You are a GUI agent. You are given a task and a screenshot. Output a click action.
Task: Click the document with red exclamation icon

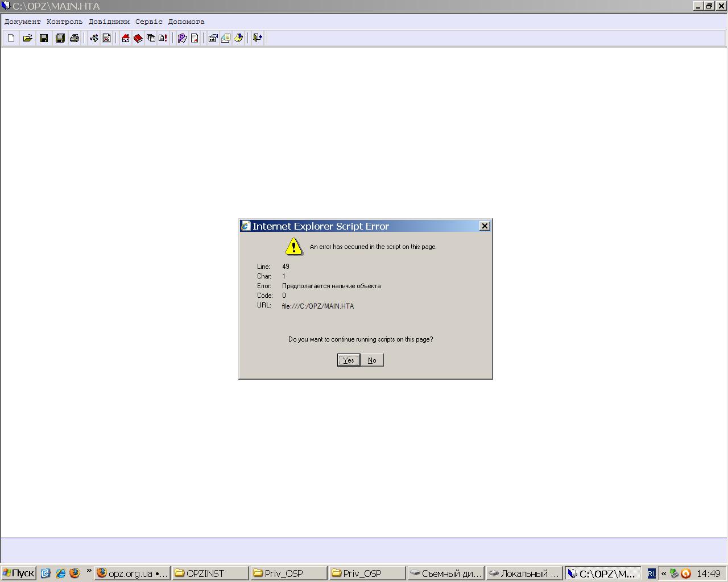click(163, 38)
